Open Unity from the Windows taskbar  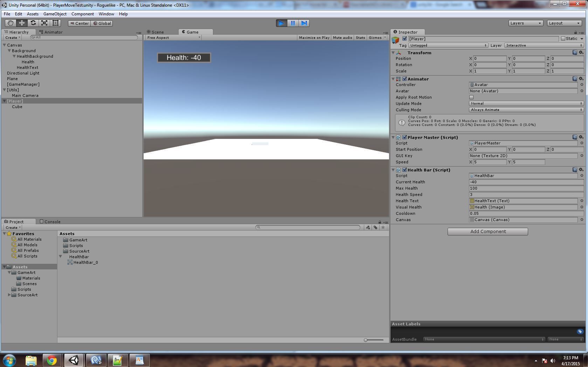(74, 360)
